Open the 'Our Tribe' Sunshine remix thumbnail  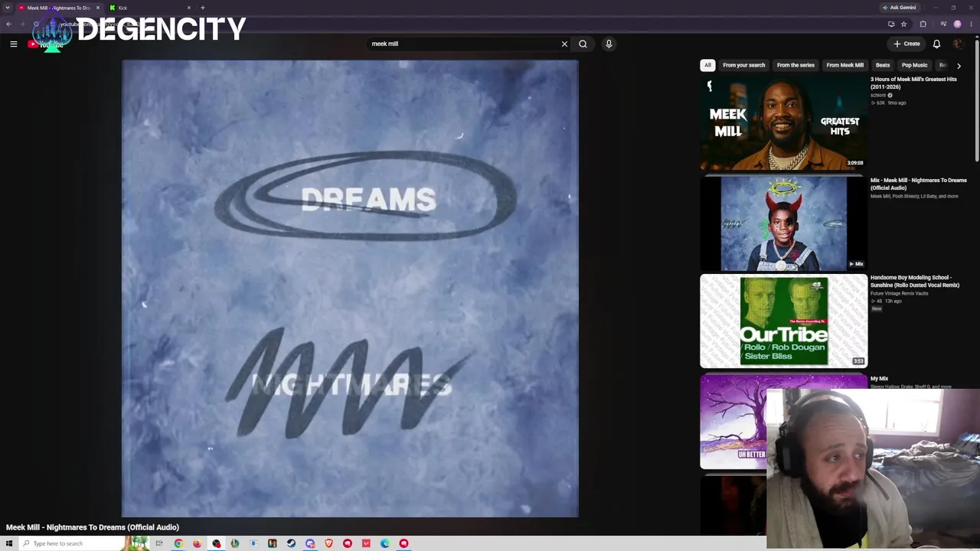click(x=783, y=321)
